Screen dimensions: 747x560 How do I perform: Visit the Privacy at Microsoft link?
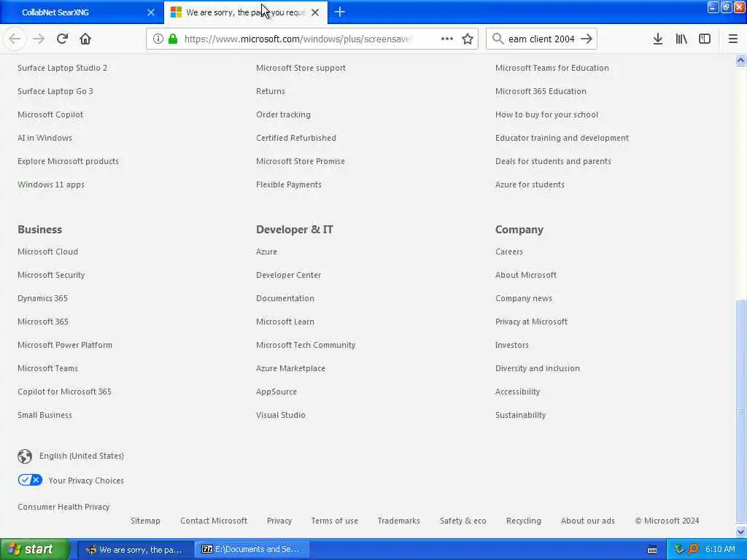(531, 322)
